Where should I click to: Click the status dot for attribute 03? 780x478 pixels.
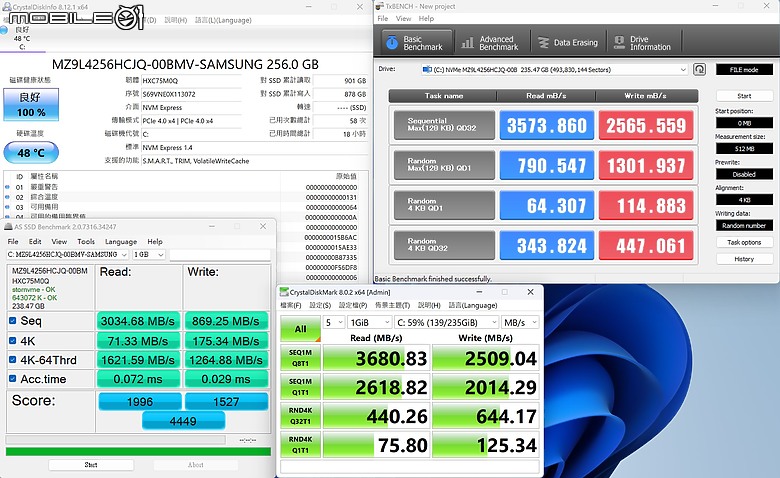click(7, 207)
